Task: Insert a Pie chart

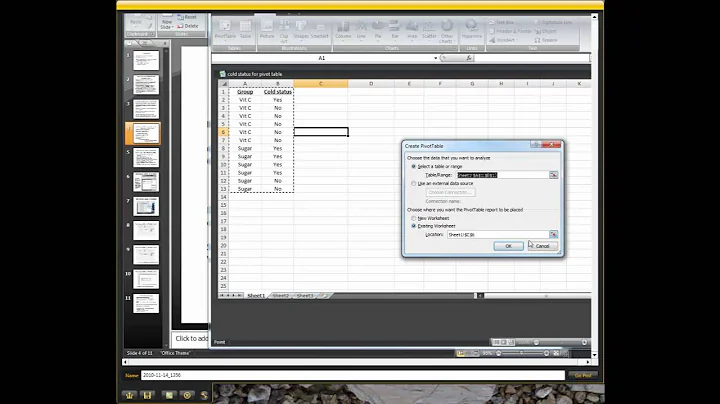Action: coord(377,30)
